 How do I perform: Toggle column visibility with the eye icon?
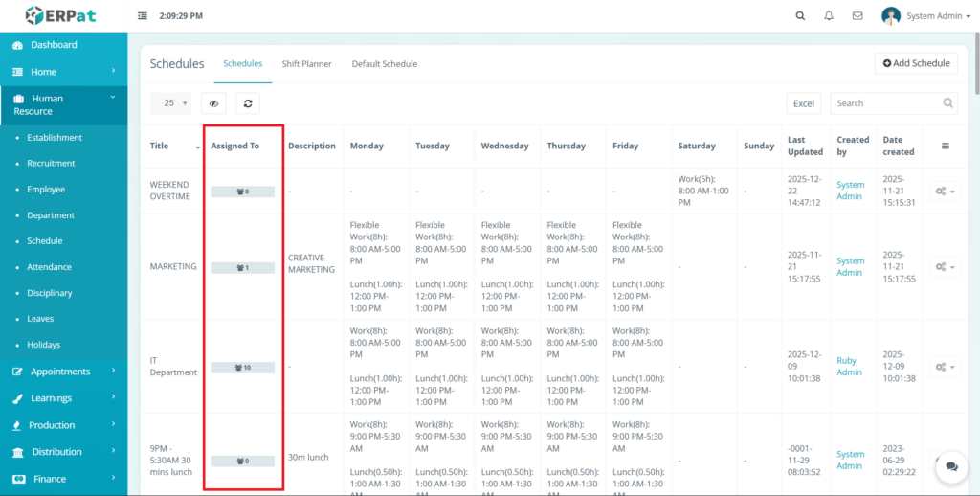point(213,103)
